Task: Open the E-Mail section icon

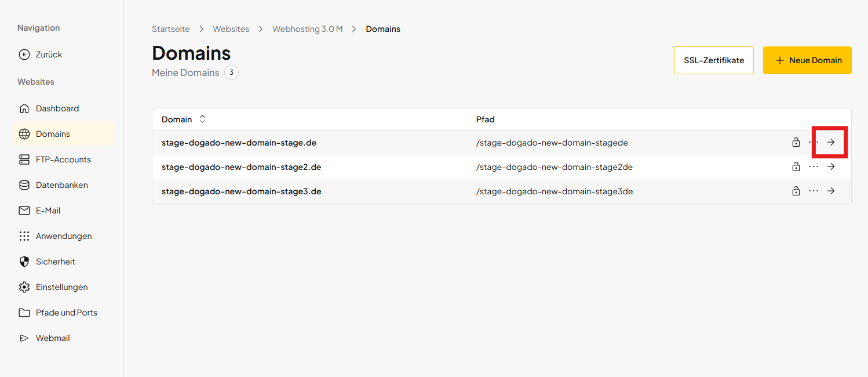Action: [24, 210]
